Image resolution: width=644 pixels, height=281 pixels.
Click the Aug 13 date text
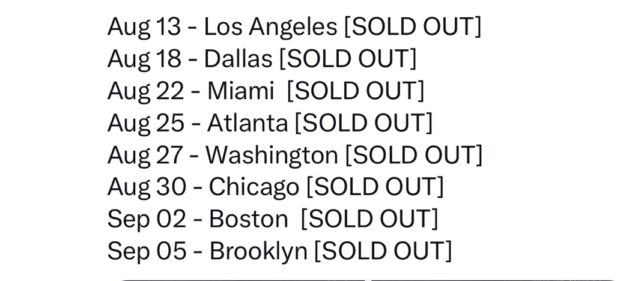(x=144, y=27)
